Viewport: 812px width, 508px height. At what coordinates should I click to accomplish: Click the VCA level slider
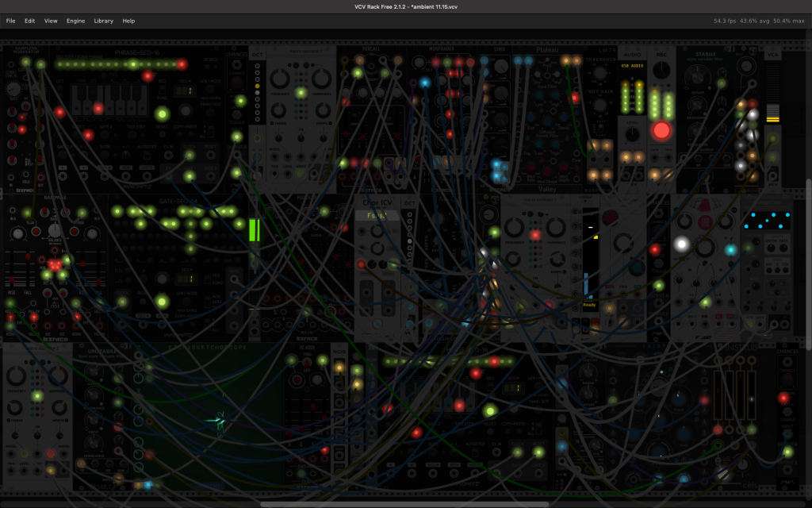(x=772, y=93)
